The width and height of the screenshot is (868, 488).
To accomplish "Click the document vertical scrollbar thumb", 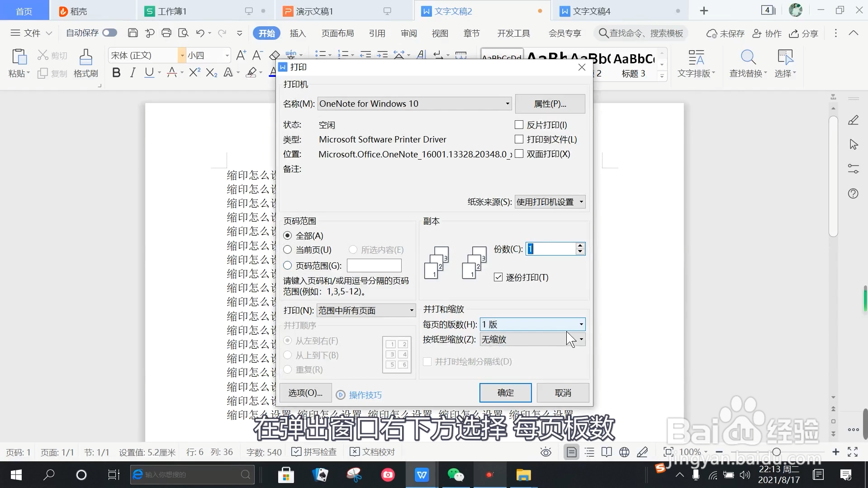I will click(833, 176).
